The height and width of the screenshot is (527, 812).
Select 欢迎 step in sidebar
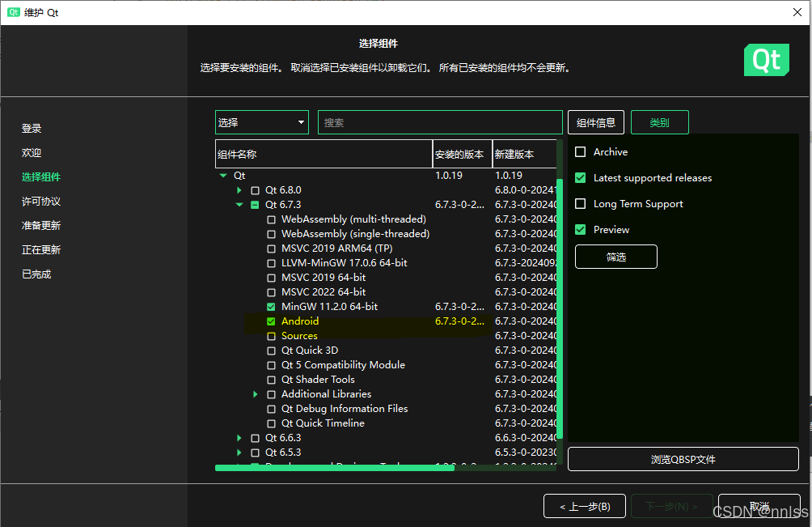(32, 152)
